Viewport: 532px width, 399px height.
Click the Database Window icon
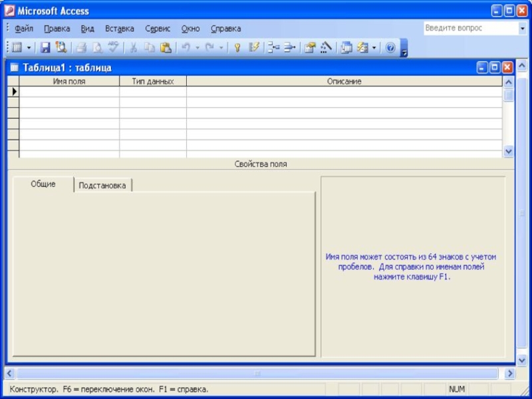pos(346,48)
